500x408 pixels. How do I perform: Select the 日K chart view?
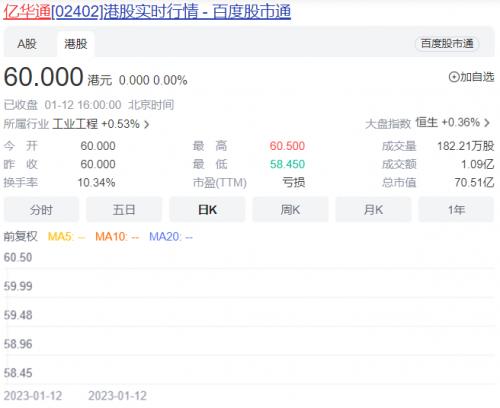pos(207,210)
